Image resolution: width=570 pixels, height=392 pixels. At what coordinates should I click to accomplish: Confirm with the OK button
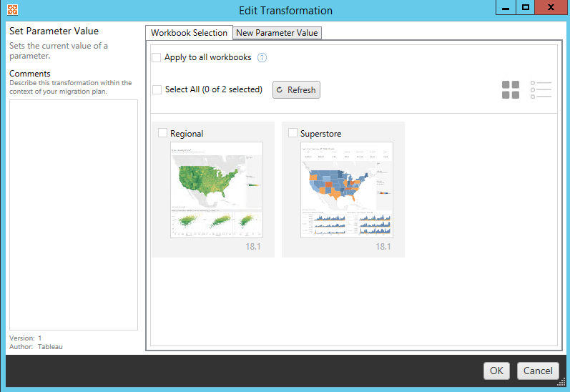[496, 371]
